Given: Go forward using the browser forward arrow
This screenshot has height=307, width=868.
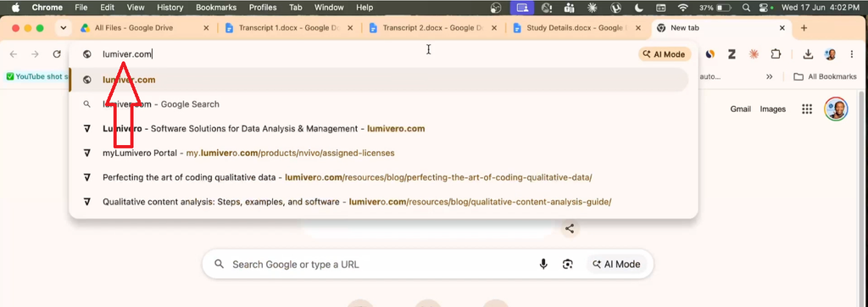Looking at the screenshot, I should pyautogui.click(x=35, y=53).
